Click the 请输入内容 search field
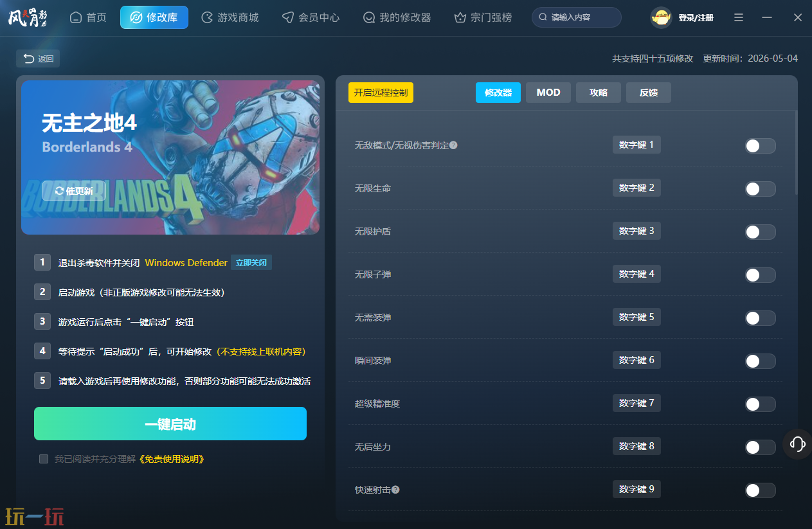Screen dimensions: 812x529 tap(577, 17)
